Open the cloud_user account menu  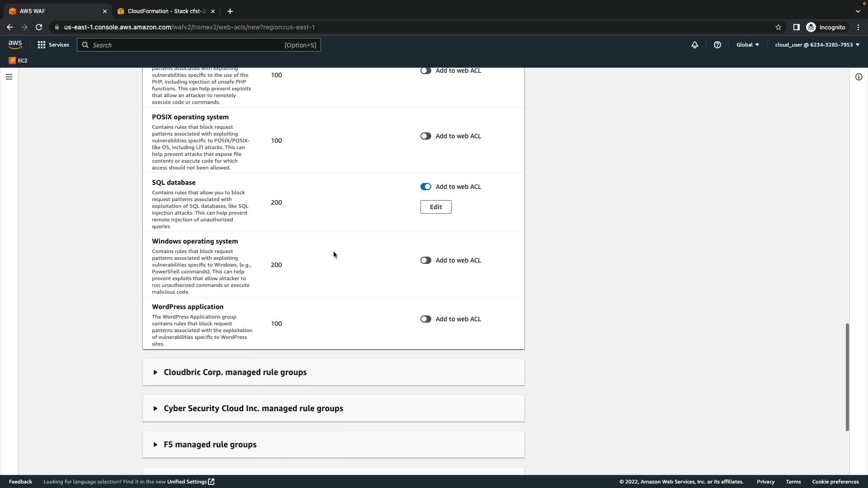click(x=817, y=45)
